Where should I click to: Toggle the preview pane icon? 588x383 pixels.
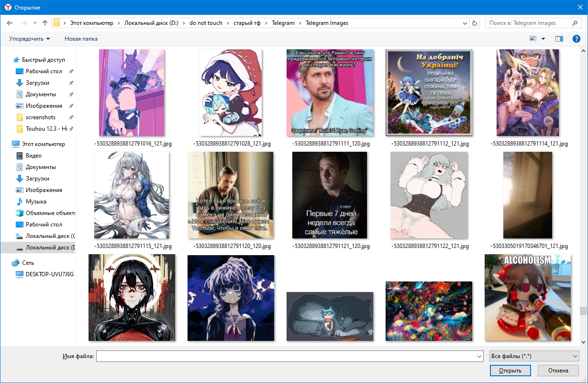coord(559,39)
